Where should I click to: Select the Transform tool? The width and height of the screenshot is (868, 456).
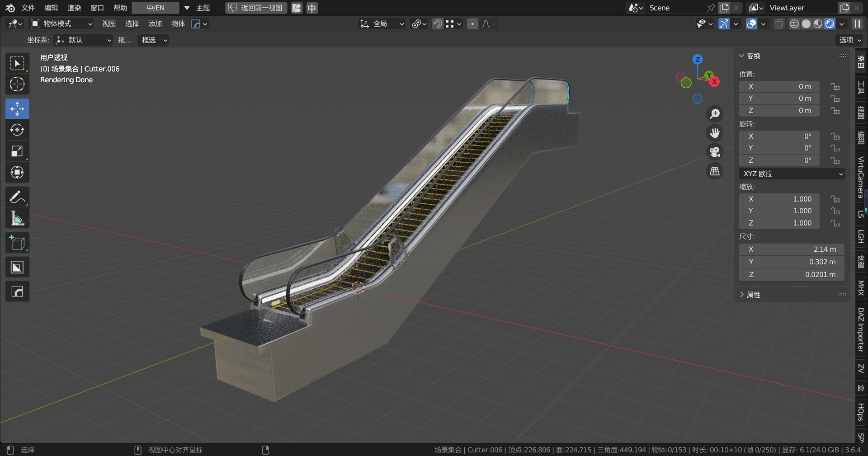17,173
